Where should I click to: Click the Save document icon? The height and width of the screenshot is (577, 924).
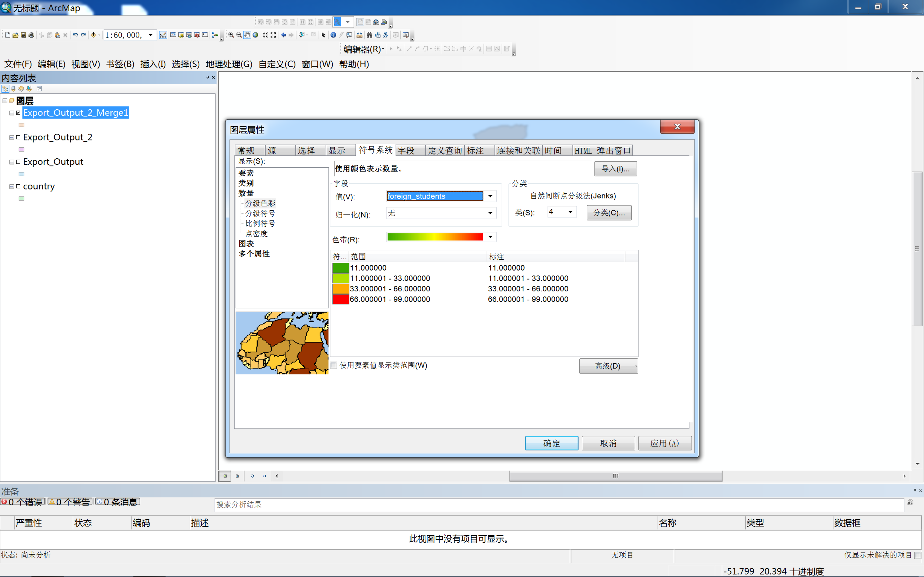(23, 35)
